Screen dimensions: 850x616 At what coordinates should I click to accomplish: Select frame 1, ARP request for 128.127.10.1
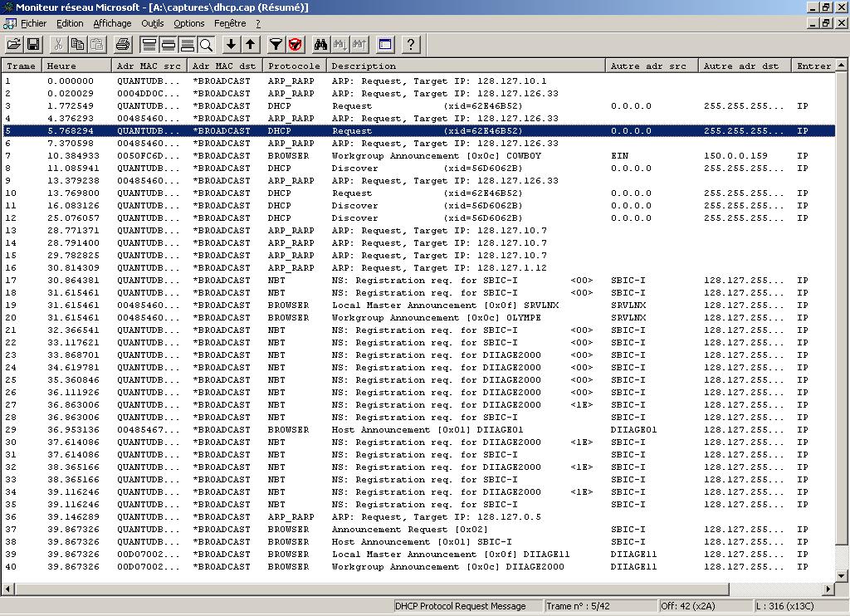(x=418, y=81)
